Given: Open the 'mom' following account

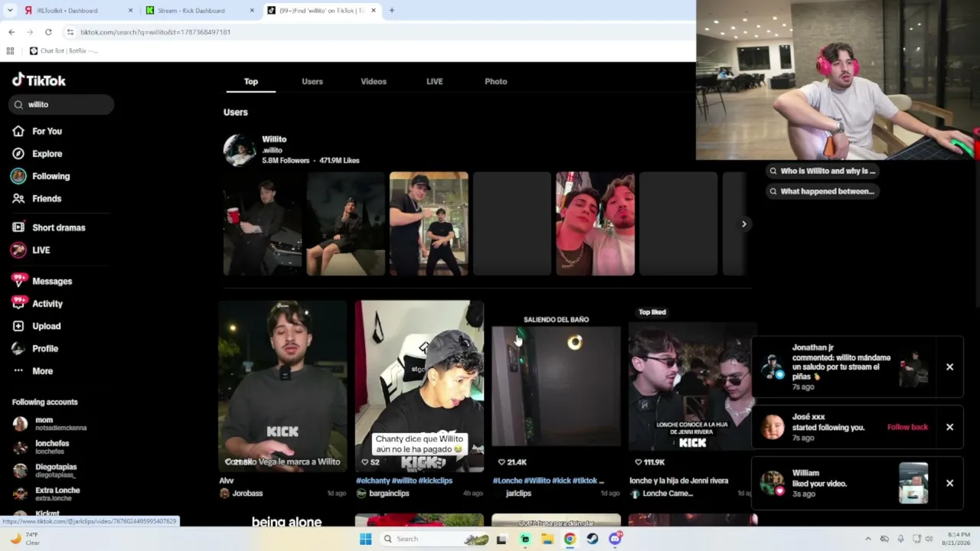Looking at the screenshot, I should [x=50, y=424].
